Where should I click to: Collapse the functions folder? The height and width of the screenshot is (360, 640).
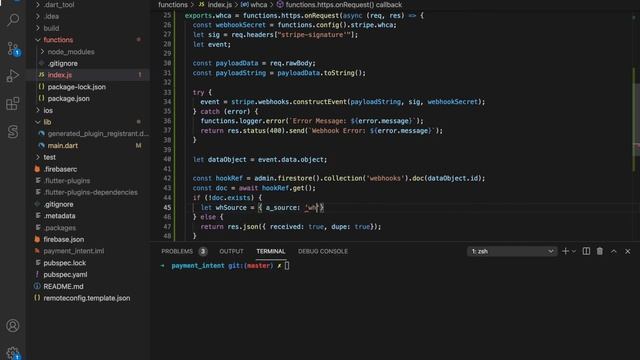click(x=58, y=40)
